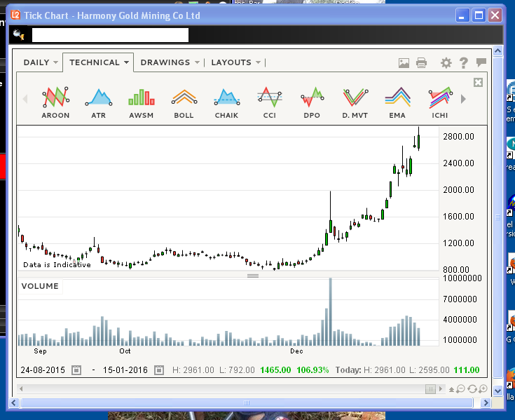515x420 pixels.
Task: Add the DPO indicator
Action: pyautogui.click(x=312, y=102)
